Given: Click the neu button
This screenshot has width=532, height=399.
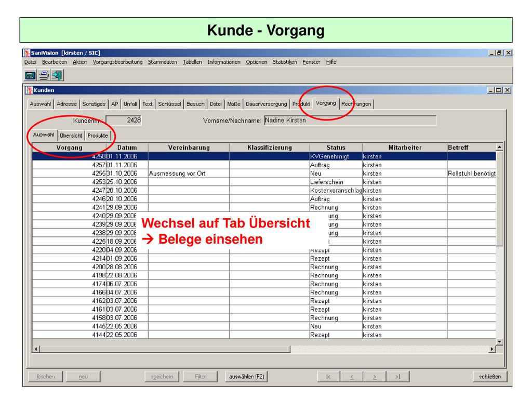Looking at the screenshot, I should 83,377.
